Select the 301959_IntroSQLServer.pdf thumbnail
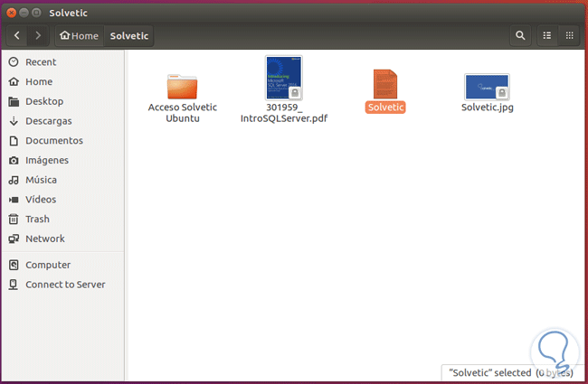 coord(284,78)
